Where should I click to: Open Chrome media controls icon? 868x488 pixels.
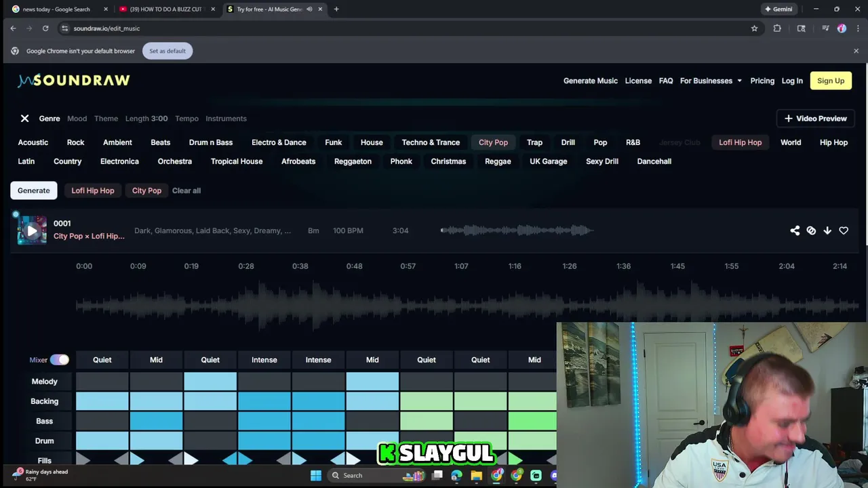pos(825,28)
